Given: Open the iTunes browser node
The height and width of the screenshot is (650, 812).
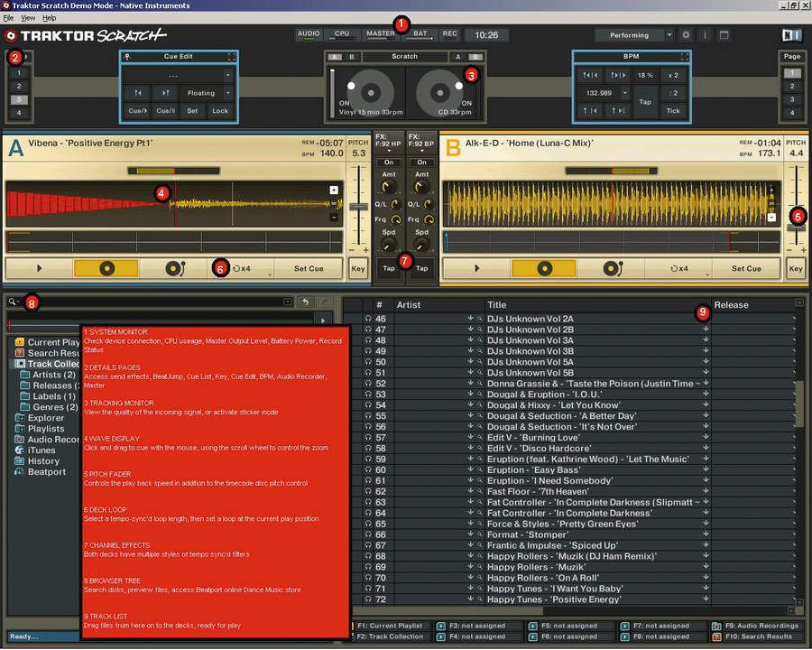Looking at the screenshot, I should coord(42,450).
